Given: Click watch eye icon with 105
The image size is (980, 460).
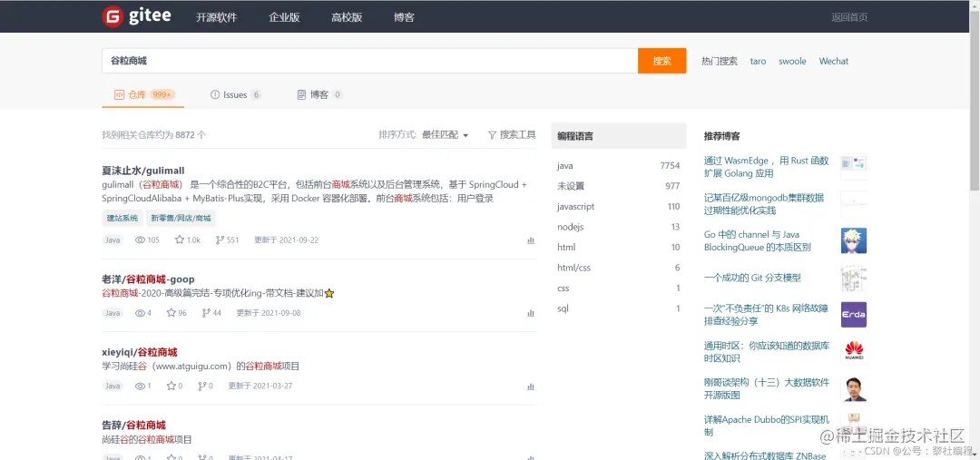Looking at the screenshot, I should (140, 240).
